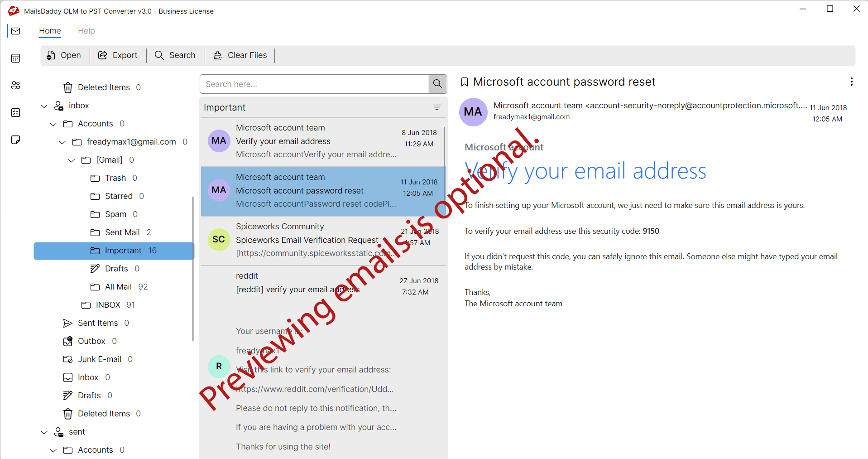Focus the 'Search here...' input field
The image size is (868, 459).
click(314, 84)
